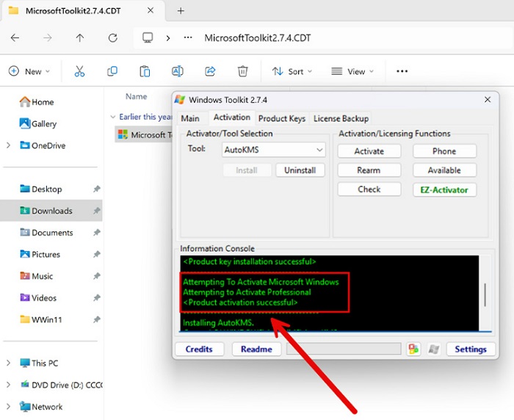The height and width of the screenshot is (420, 514).
Task: Click the Phone activation button
Action: tap(444, 151)
